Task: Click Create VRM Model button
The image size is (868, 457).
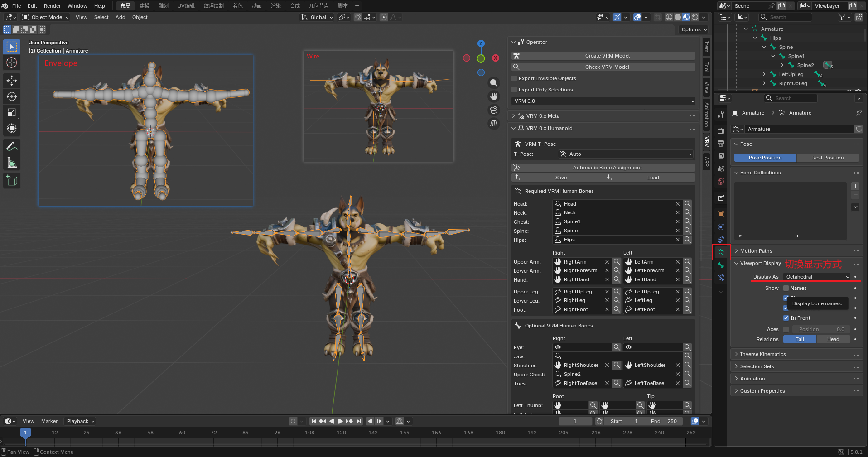Action: click(603, 56)
